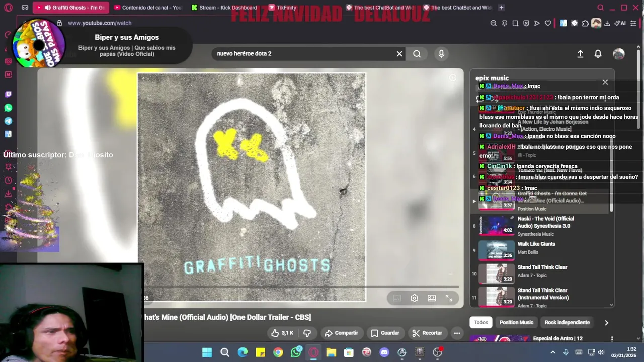This screenshot has width=644, height=362.
Task: Start voice search with the microphone
Action: pyautogui.click(x=441, y=54)
